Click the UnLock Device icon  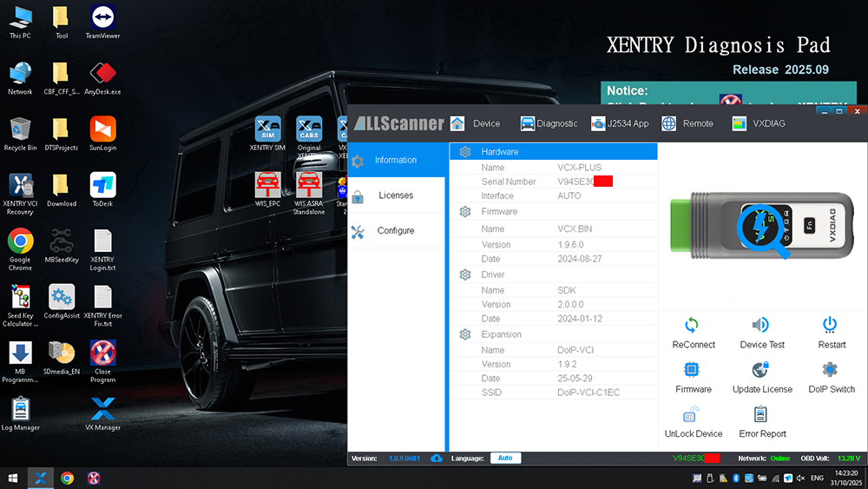(693, 415)
